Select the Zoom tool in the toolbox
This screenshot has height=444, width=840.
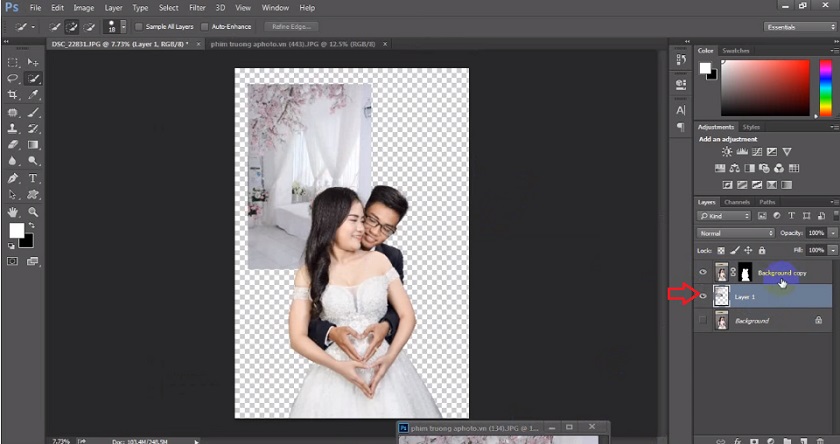pos(33,212)
